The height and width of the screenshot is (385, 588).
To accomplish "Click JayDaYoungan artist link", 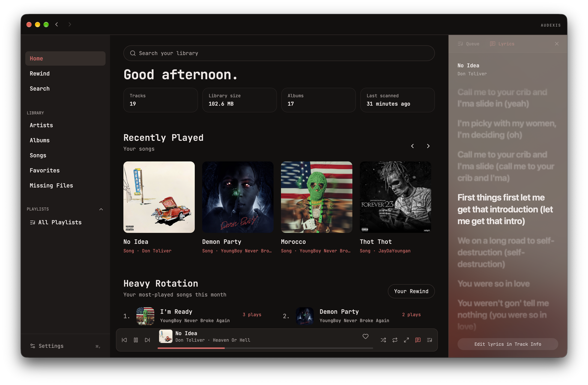I will point(394,251).
